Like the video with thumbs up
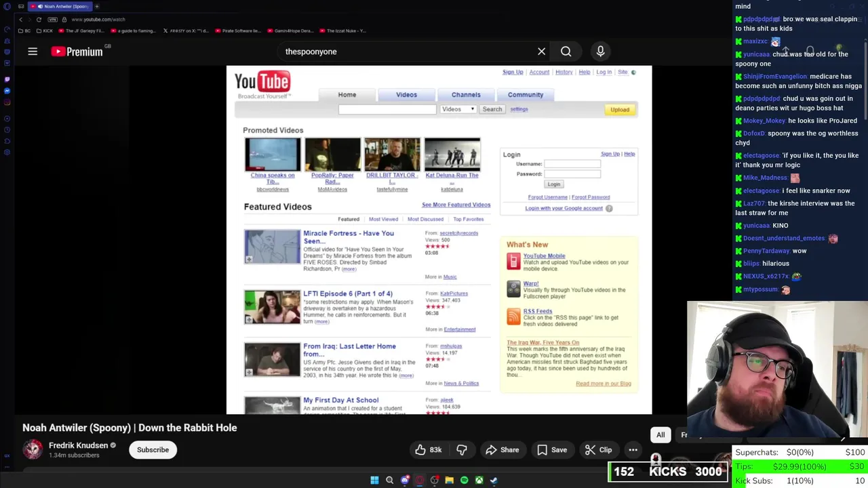This screenshot has width=868, height=488. (428, 450)
